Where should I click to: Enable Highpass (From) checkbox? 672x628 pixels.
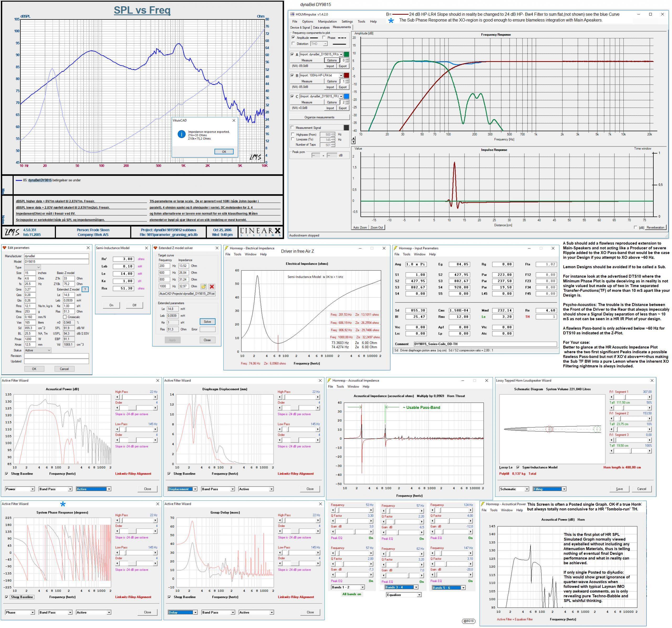(x=293, y=134)
